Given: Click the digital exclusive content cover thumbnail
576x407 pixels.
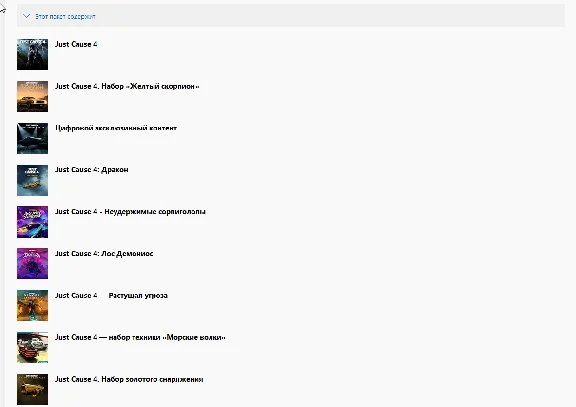Looking at the screenshot, I should 32,138.
